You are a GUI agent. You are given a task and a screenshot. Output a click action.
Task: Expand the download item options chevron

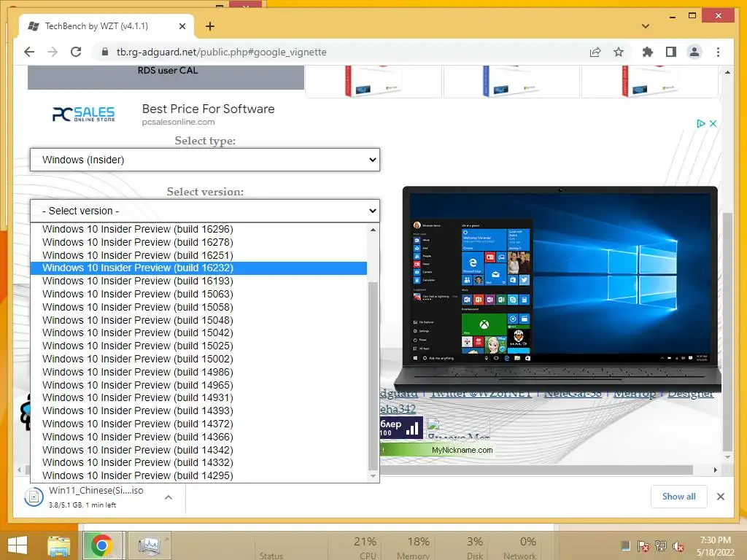(x=169, y=497)
